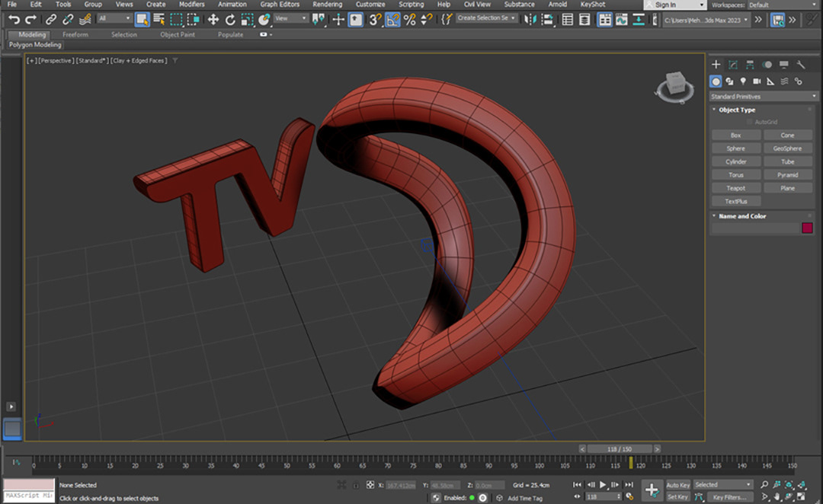Viewport: 823px width, 504px height.
Task: Enable the AutoGrid checkbox
Action: 750,122
